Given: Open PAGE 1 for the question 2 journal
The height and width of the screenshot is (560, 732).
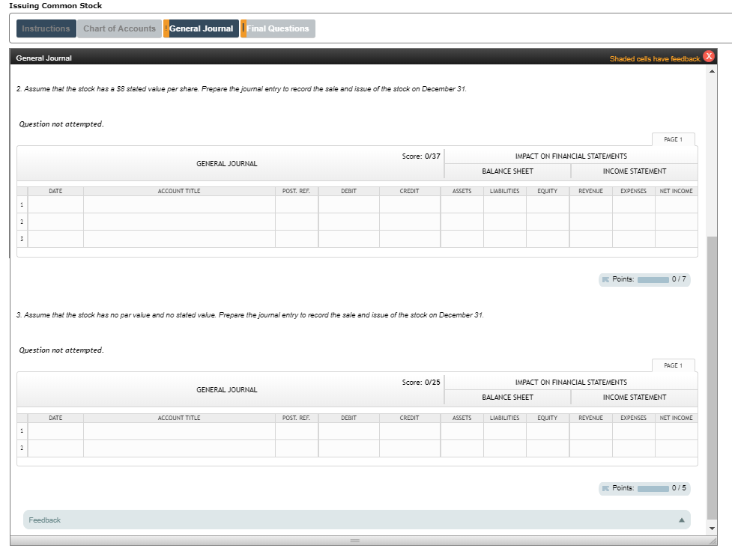Looking at the screenshot, I should tap(674, 139).
